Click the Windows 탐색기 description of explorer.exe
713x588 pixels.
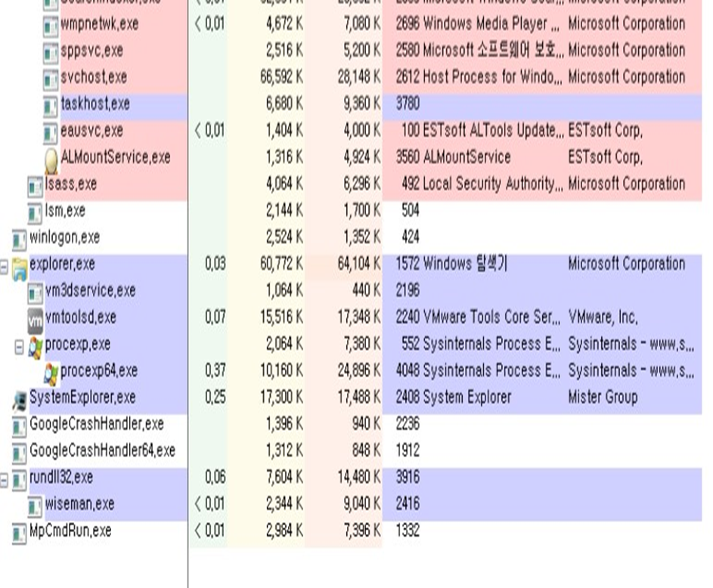[x=465, y=264]
